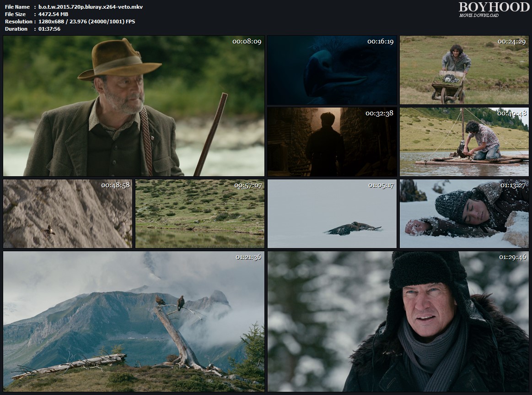The width and height of the screenshot is (532, 395).
Task: Click the silhouette in doorway thumbnail
Action: (x=332, y=142)
